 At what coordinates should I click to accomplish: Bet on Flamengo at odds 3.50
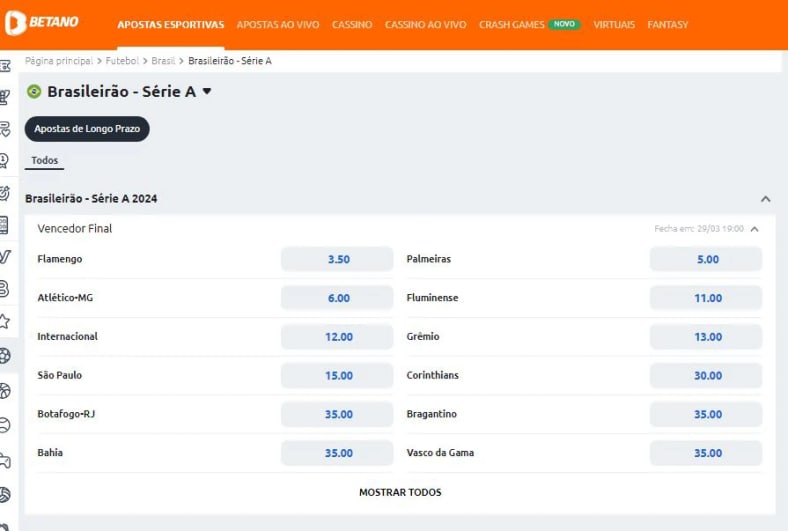(337, 259)
